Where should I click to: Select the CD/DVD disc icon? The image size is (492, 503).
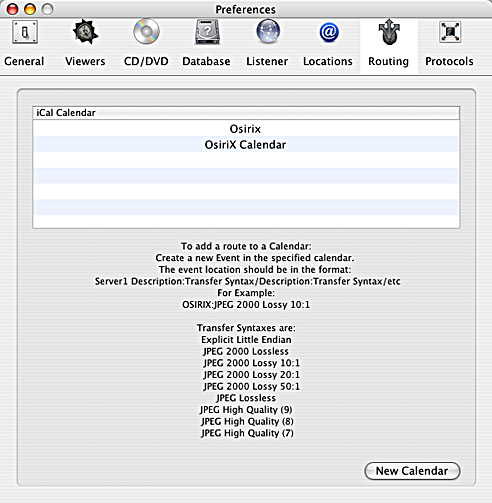coord(146,32)
